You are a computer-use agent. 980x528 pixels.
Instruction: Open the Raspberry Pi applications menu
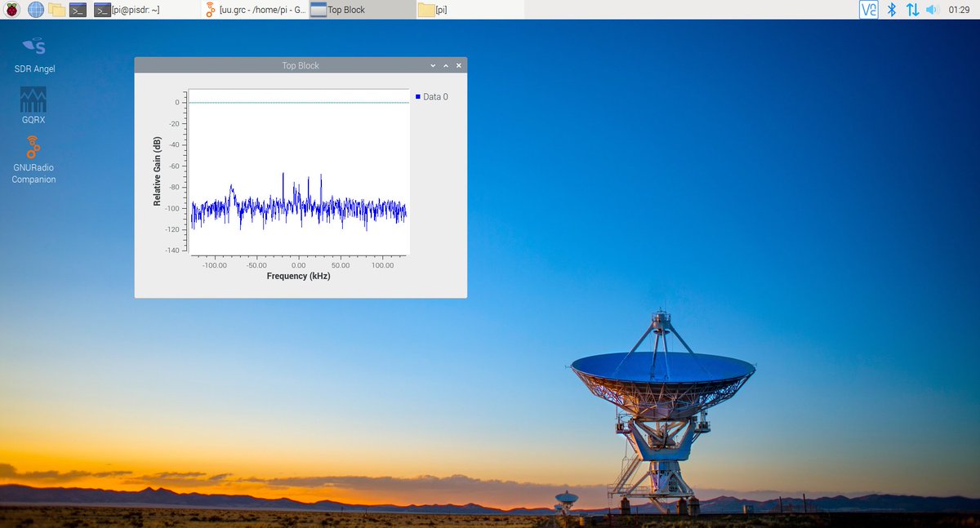(11, 9)
